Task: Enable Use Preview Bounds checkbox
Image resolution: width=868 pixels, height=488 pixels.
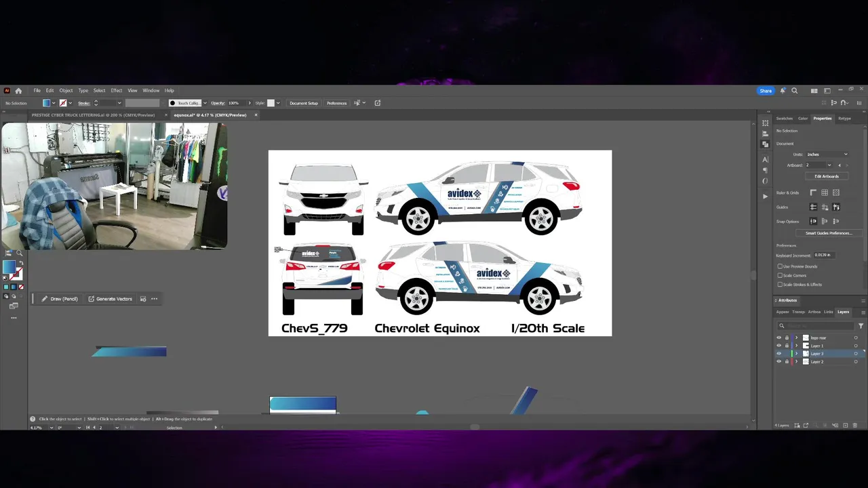Action: click(x=780, y=266)
